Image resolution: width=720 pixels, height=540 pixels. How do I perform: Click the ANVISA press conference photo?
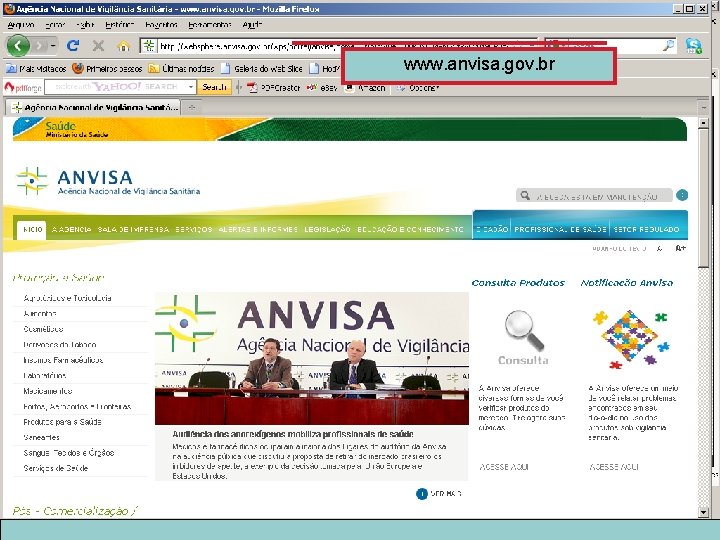[x=312, y=359]
